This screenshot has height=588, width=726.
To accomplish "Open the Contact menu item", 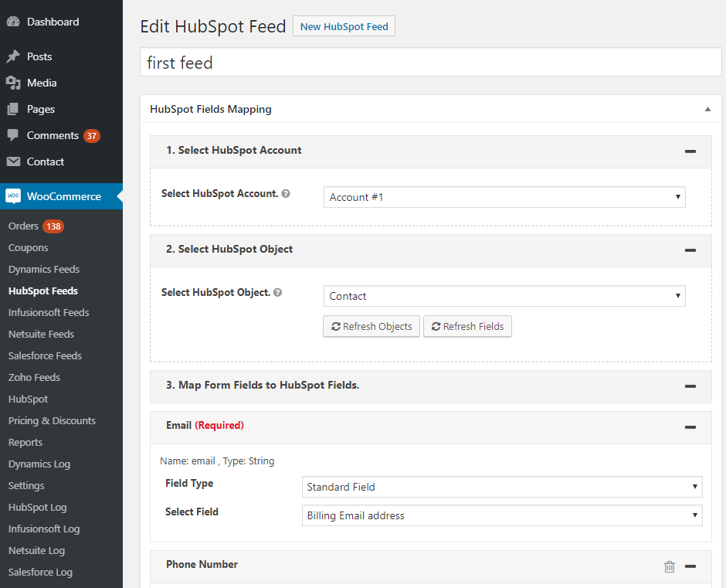I will click(x=46, y=161).
